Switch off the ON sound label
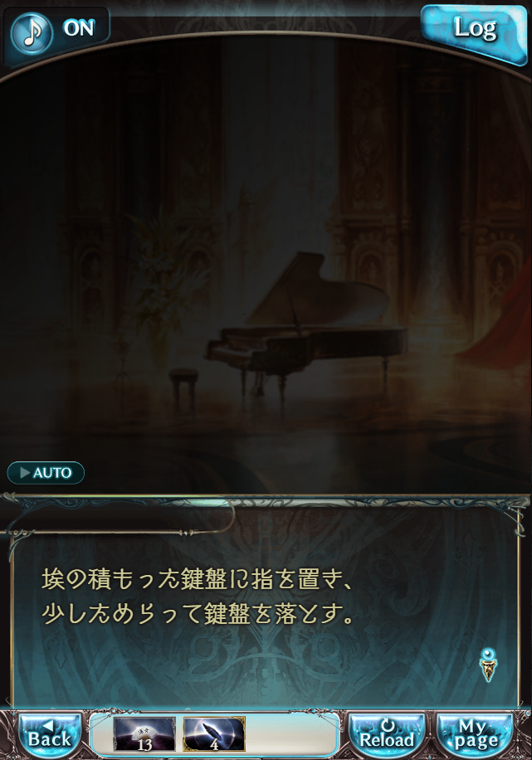532x760 pixels. tap(79, 28)
